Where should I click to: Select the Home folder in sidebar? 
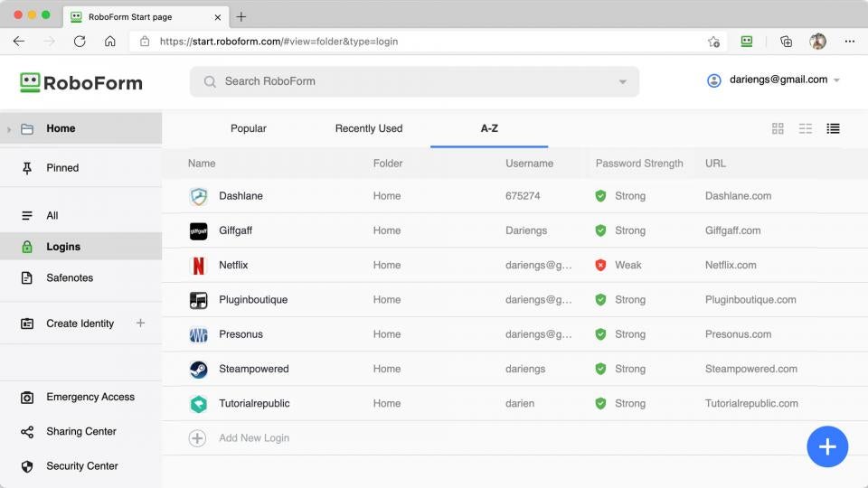[80, 128]
